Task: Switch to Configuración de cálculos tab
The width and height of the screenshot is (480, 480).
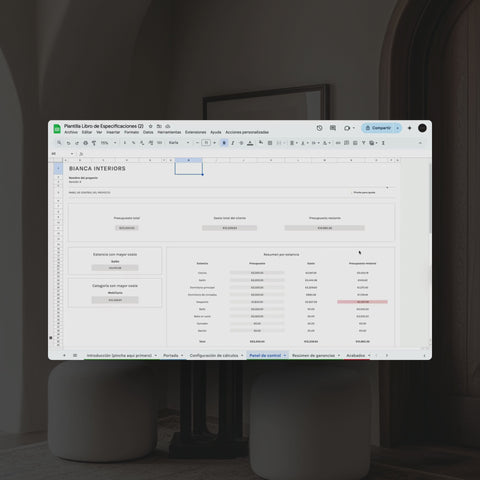Action: (214, 355)
